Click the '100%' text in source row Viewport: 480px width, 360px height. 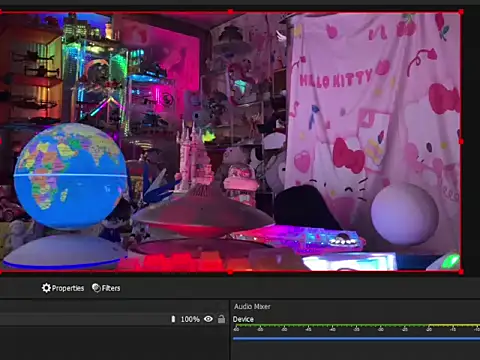190,319
